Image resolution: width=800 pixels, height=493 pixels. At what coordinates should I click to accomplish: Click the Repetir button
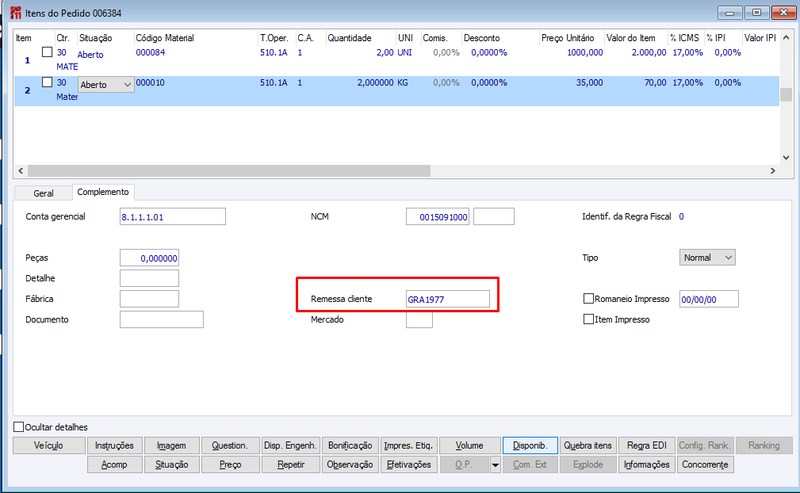[291, 465]
